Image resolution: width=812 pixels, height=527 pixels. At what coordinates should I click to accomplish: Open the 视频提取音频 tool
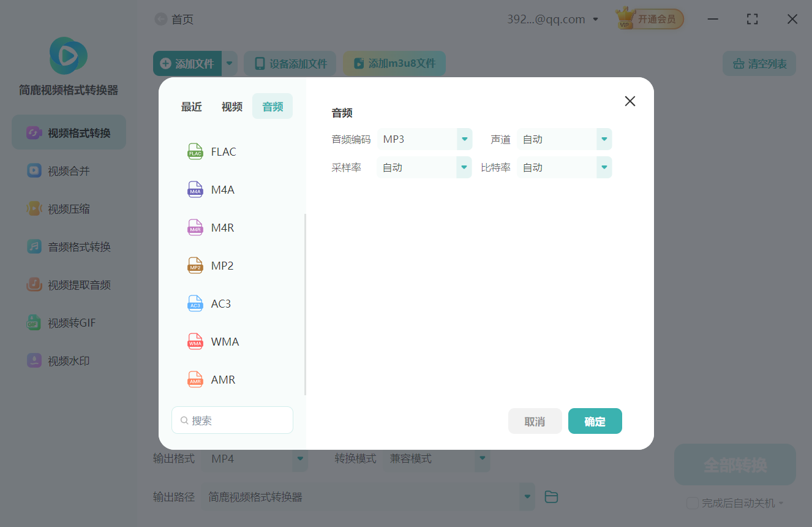[68, 284]
